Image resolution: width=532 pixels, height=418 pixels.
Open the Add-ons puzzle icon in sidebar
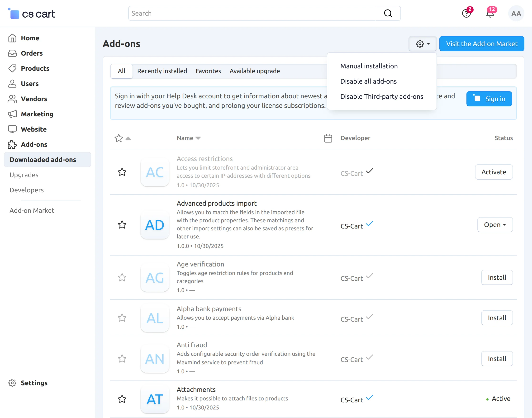coord(12,145)
